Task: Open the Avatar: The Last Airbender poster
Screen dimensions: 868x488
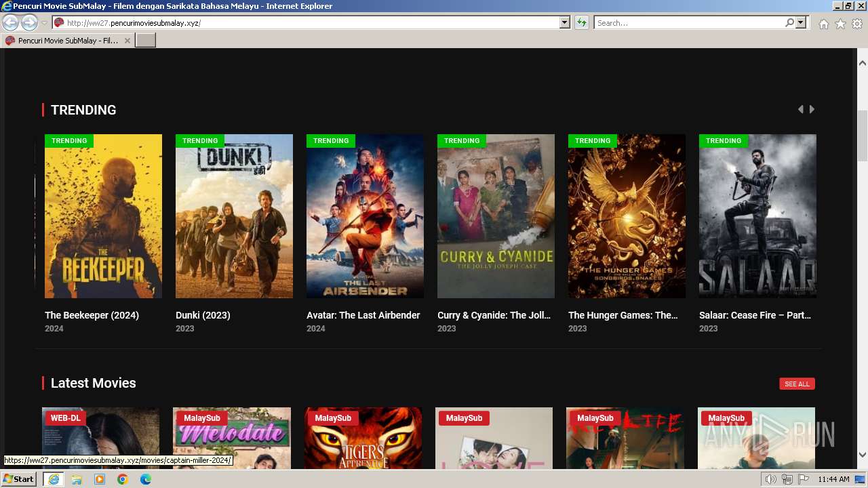Action: point(365,216)
